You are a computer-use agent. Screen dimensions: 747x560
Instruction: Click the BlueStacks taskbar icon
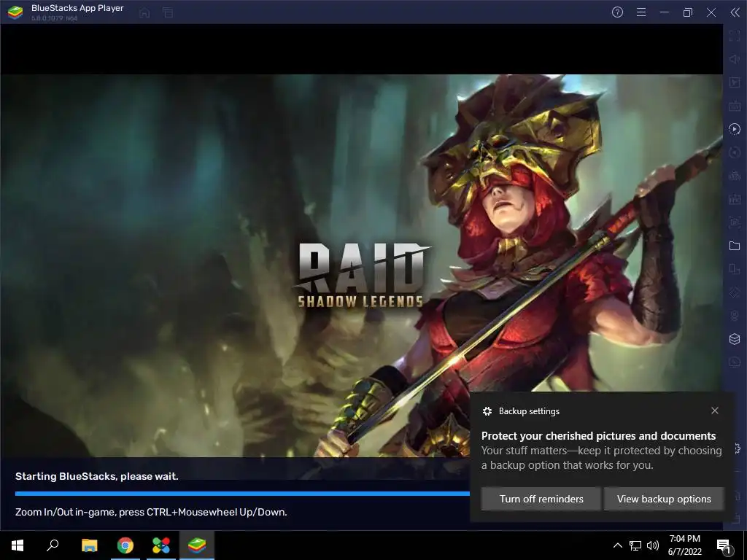pyautogui.click(x=197, y=545)
